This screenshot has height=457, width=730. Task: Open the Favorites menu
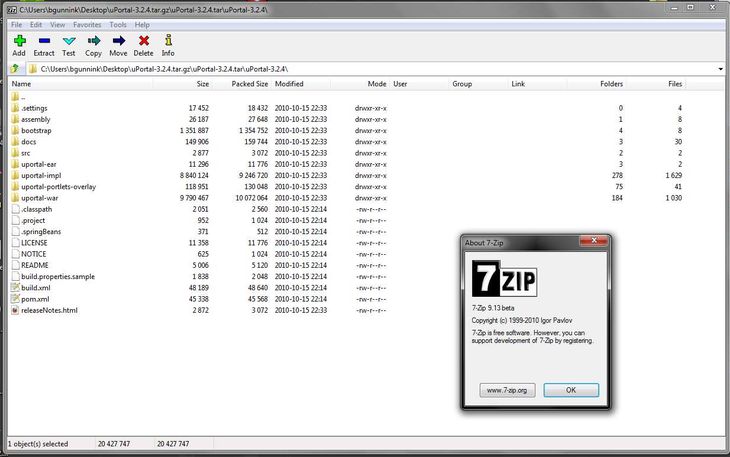(87, 25)
